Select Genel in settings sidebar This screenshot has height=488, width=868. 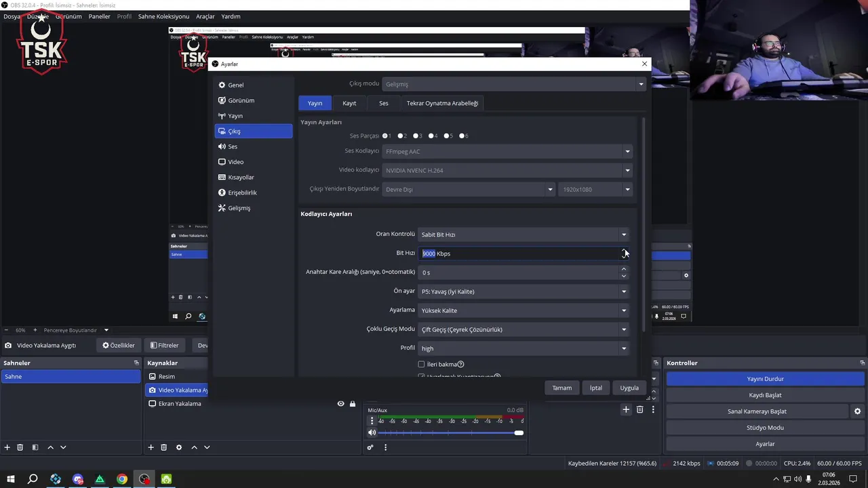tap(253, 85)
